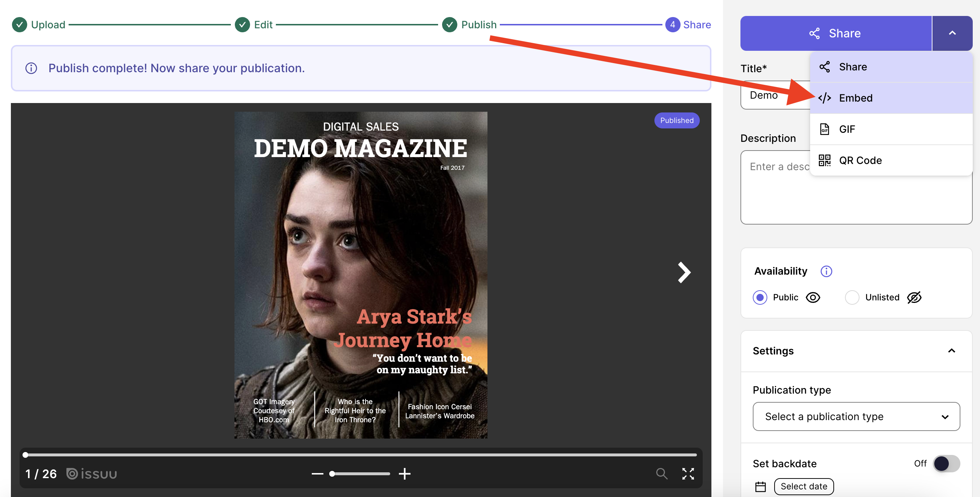This screenshot has width=980, height=497.
Task: Select the Unlisted availability radio button
Action: pyautogui.click(x=852, y=297)
